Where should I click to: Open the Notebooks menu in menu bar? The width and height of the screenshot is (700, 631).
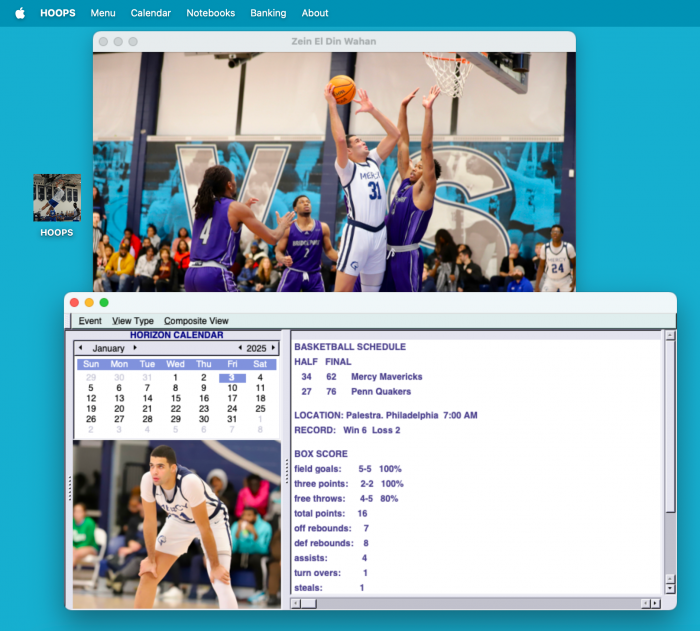tap(210, 13)
